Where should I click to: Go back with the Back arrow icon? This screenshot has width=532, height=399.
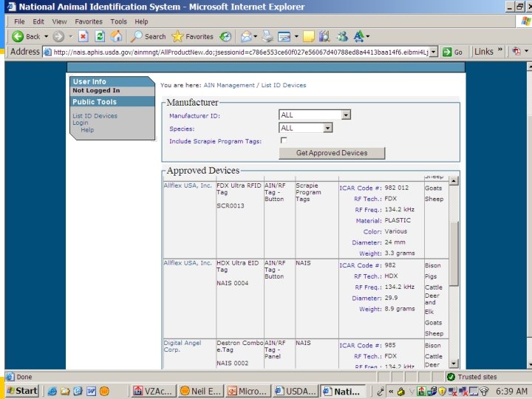[18, 37]
